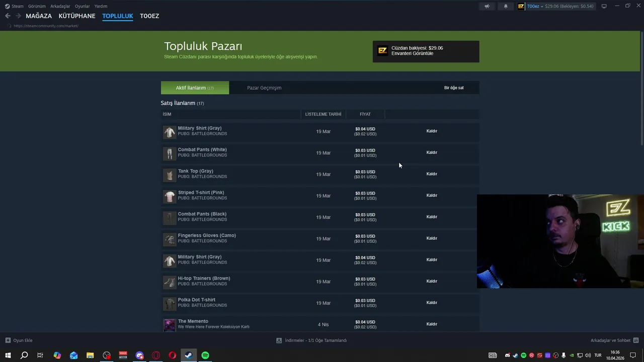Switch TUR keyboard language indicator
The image size is (644, 362).
coord(598,355)
